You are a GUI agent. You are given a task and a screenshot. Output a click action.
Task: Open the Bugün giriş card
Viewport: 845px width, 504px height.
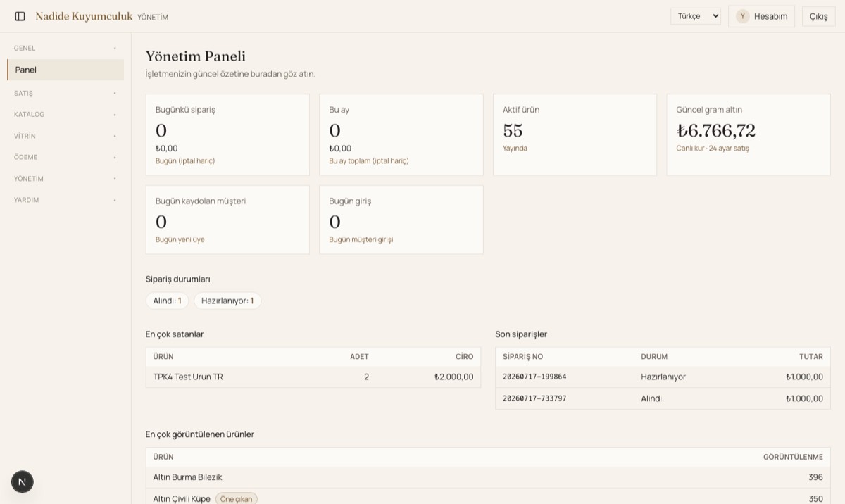point(401,220)
